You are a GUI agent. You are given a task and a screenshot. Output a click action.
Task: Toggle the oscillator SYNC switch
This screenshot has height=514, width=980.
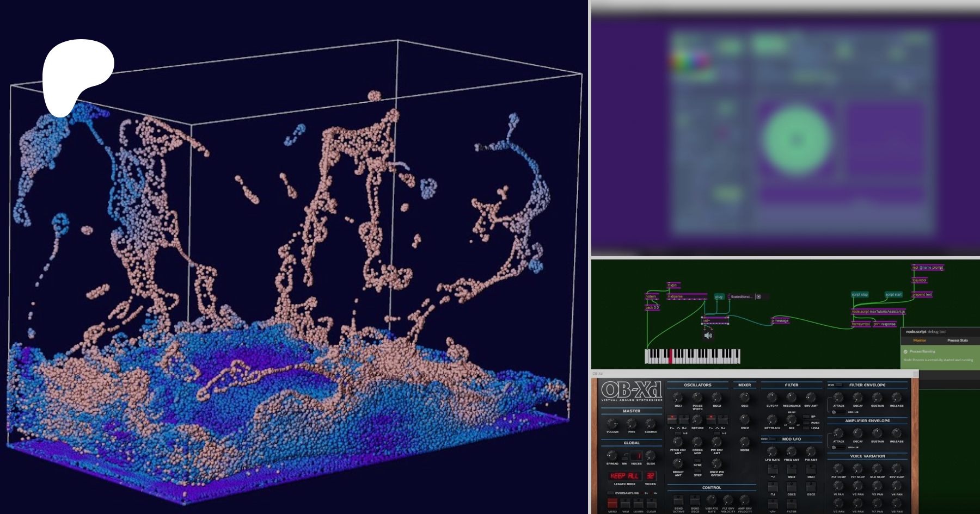(697, 460)
